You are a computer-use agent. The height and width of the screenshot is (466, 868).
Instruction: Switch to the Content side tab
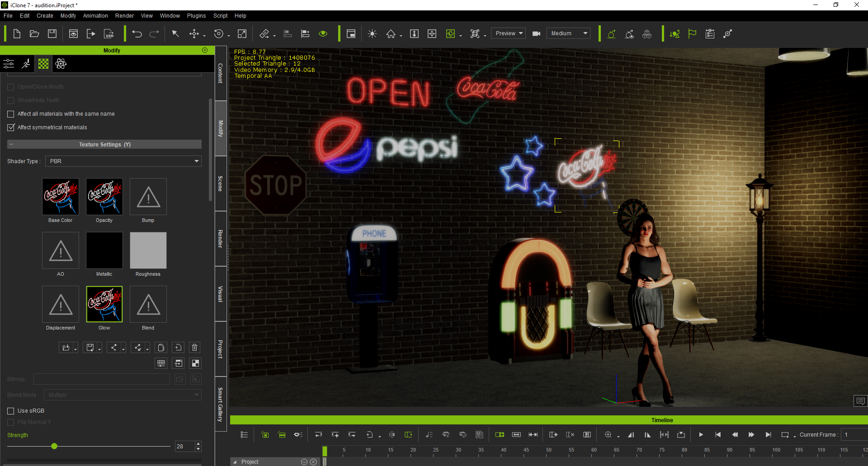pyautogui.click(x=221, y=73)
